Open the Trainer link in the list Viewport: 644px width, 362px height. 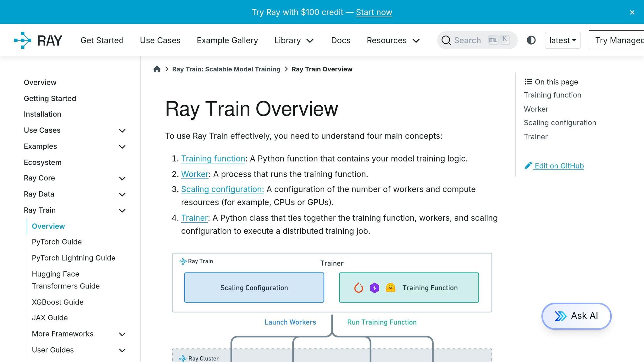(x=194, y=218)
